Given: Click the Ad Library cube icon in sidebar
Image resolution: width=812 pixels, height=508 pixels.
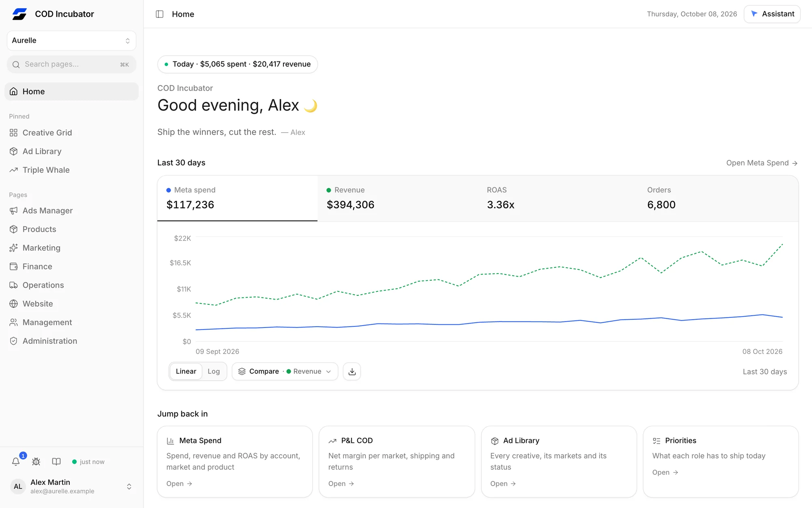Looking at the screenshot, I should click(13, 152).
